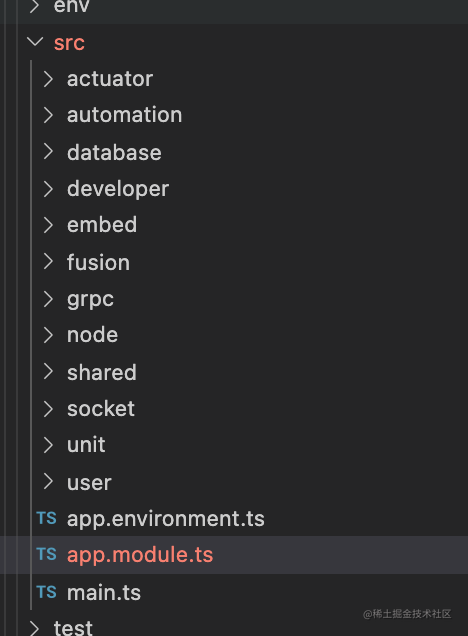The width and height of the screenshot is (468, 636).
Task: Click TypeScript icon beside app.environment.ts
Action: 46,518
